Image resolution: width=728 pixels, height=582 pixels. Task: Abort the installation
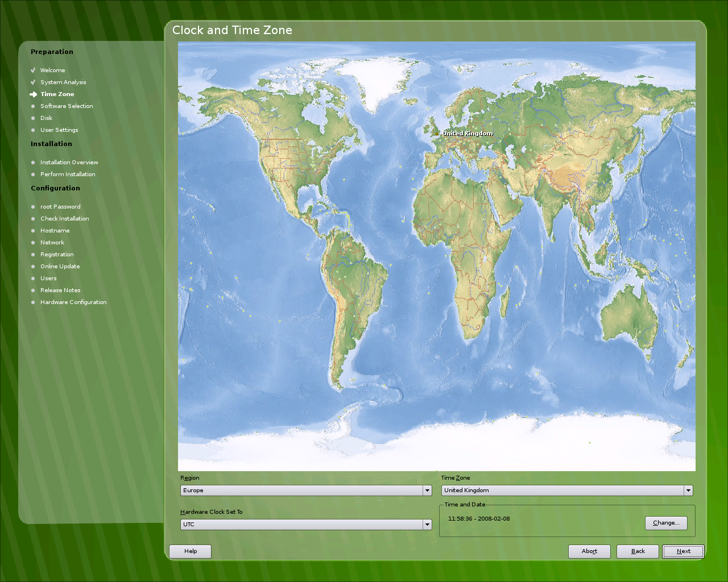pos(589,551)
